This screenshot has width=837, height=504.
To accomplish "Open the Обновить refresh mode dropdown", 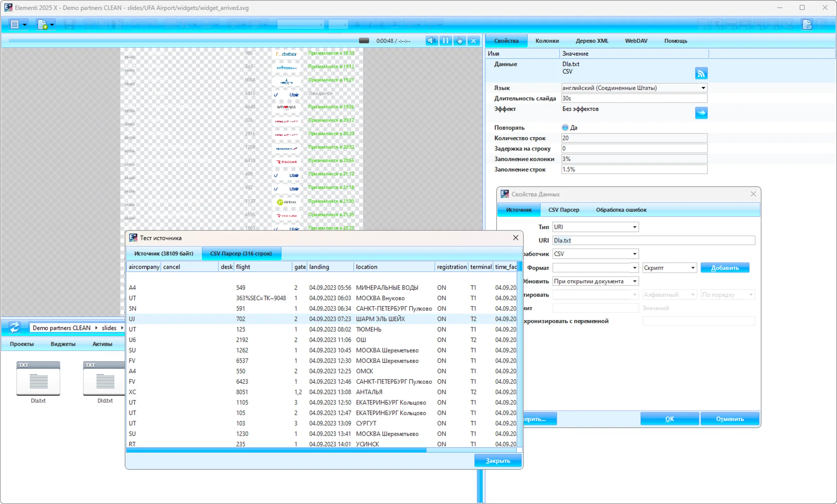I will pos(634,281).
